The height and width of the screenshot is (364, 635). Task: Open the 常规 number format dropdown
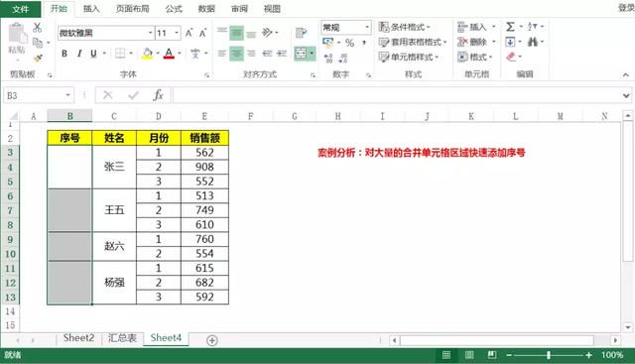(x=367, y=28)
